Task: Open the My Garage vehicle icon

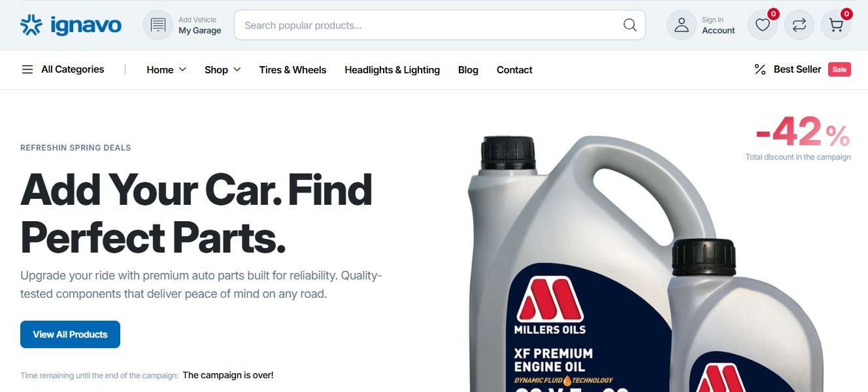Action: (x=158, y=25)
